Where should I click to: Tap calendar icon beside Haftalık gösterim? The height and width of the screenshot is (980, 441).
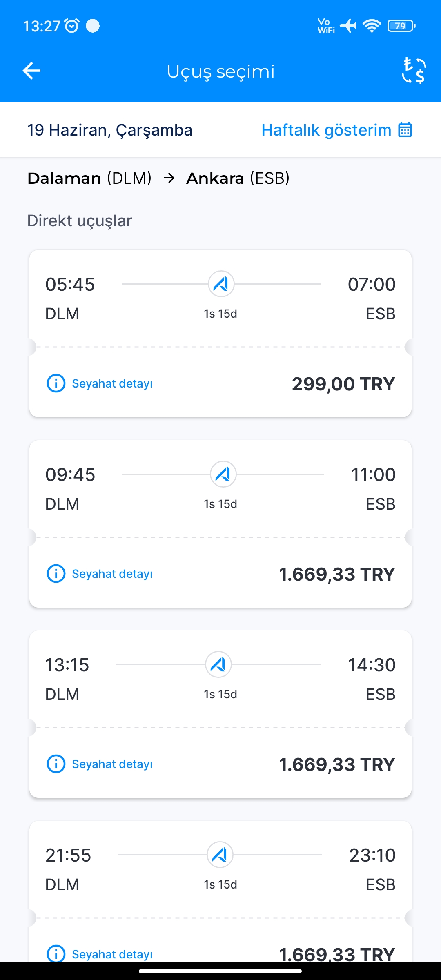click(x=405, y=130)
